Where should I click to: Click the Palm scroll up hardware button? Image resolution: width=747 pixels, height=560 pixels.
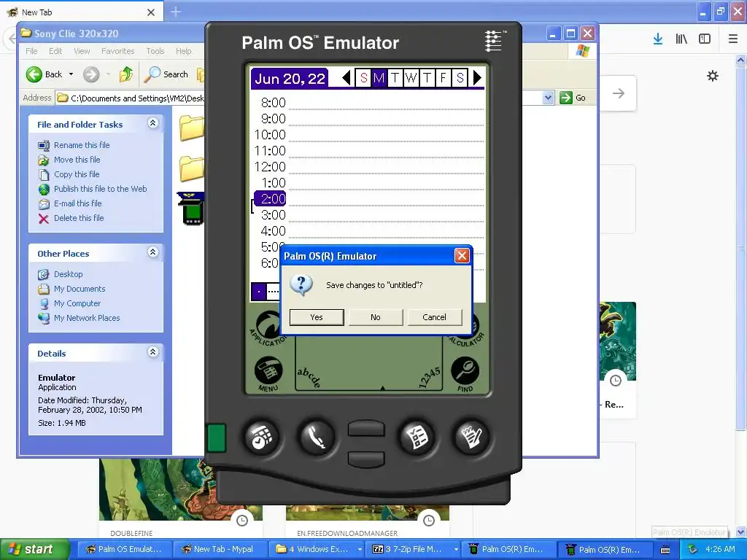[366, 428]
